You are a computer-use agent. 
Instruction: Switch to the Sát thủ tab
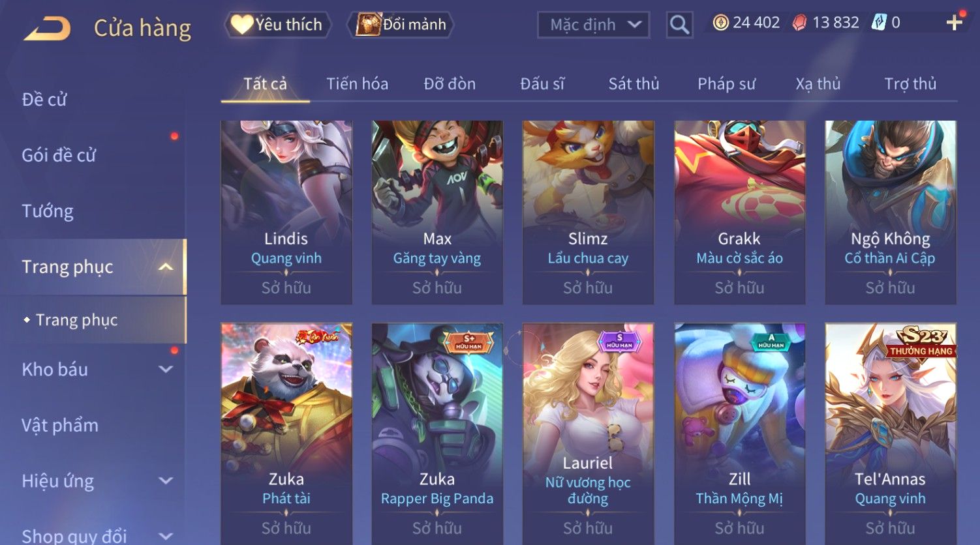[634, 84]
